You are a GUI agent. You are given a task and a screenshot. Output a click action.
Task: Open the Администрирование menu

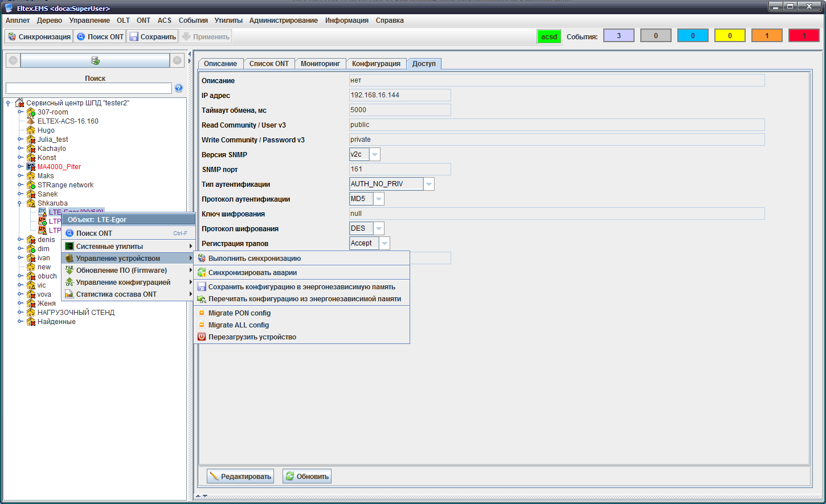pos(283,21)
